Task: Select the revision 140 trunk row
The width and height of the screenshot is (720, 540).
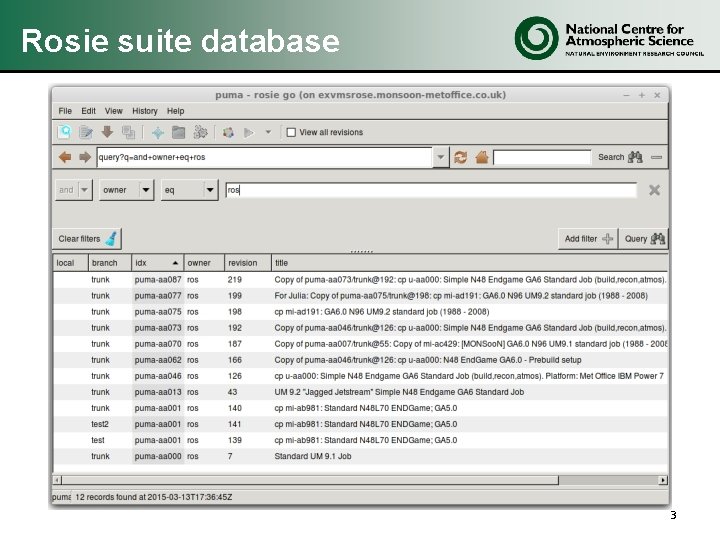Action: coord(360,408)
